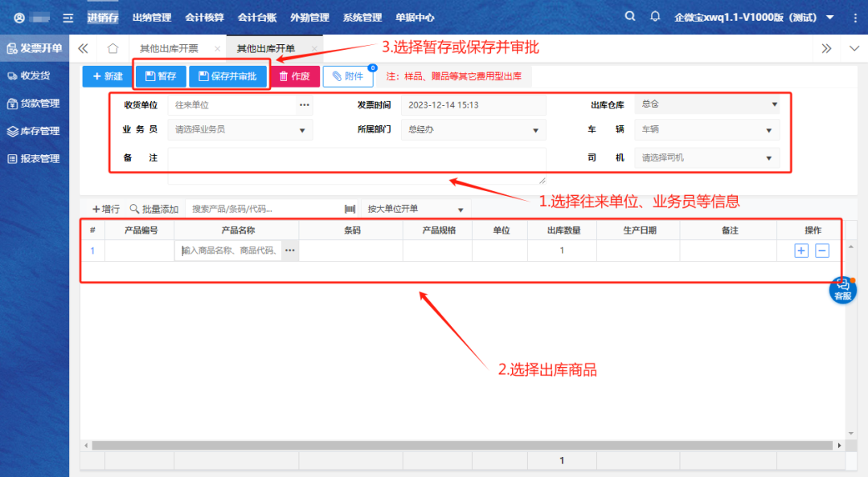This screenshot has height=477, width=868.
Task: Open the 外勤管理 menu
Action: [309, 18]
